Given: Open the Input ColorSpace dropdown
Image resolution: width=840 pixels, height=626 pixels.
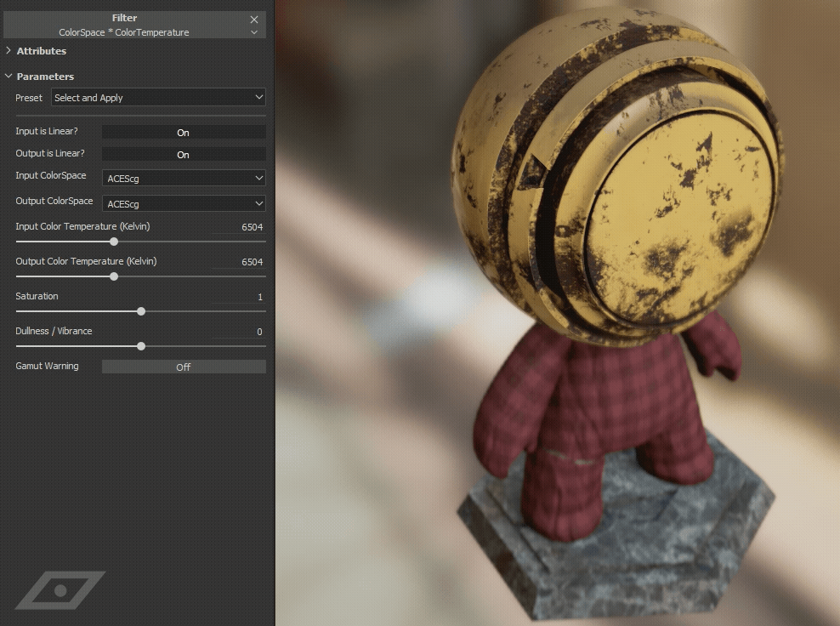Looking at the screenshot, I should (x=184, y=178).
